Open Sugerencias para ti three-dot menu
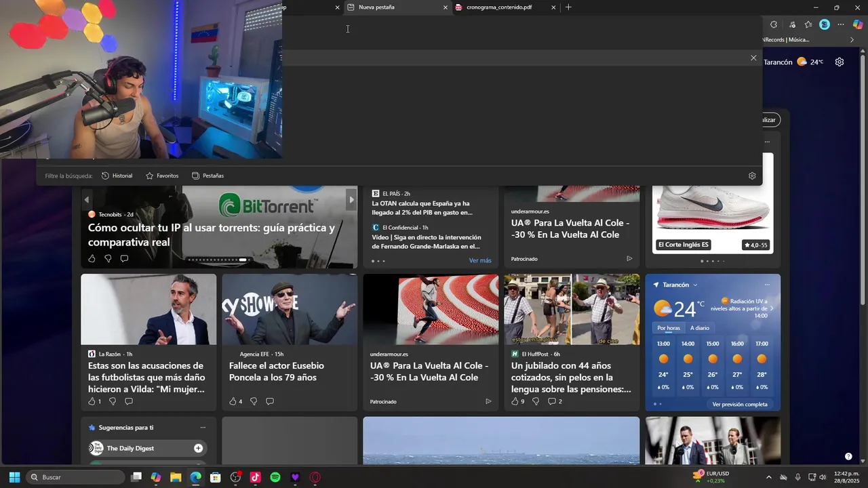 (203, 428)
